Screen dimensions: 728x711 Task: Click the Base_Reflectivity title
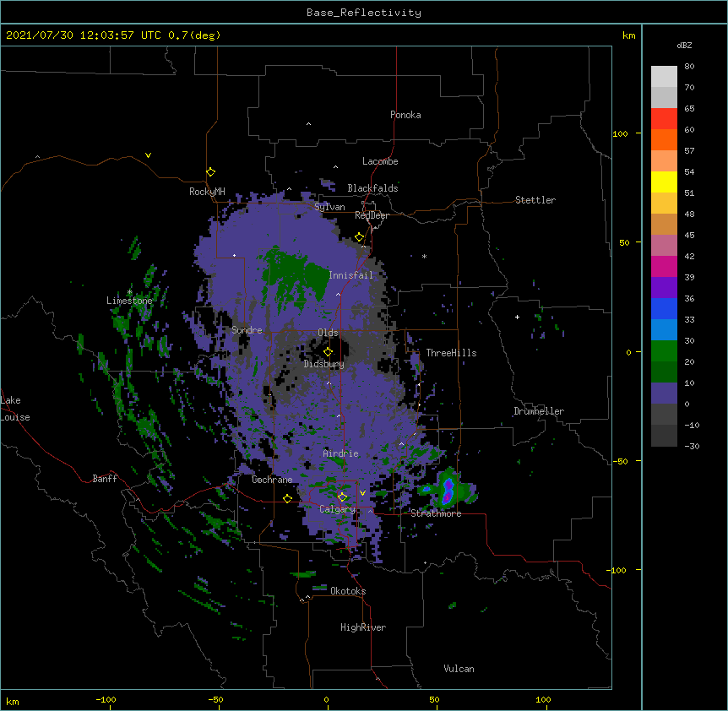[x=364, y=13]
